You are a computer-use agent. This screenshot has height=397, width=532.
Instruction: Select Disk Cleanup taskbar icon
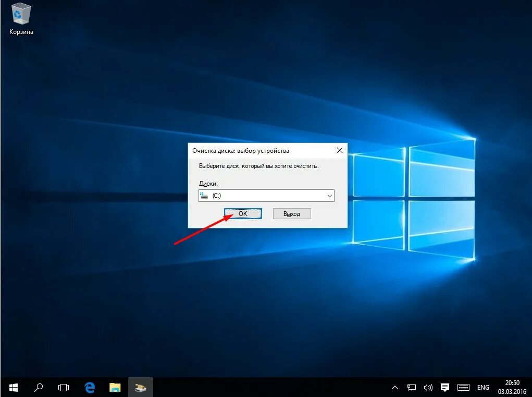tap(141, 387)
